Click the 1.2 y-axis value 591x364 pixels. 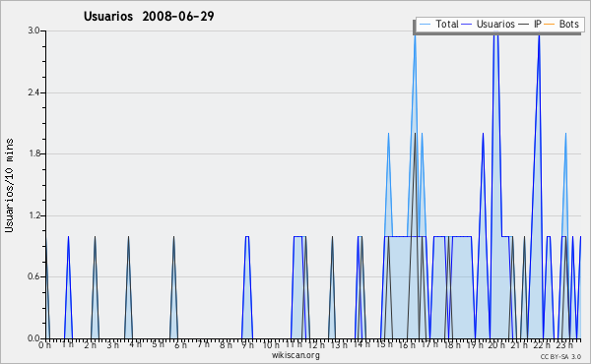click(x=33, y=215)
